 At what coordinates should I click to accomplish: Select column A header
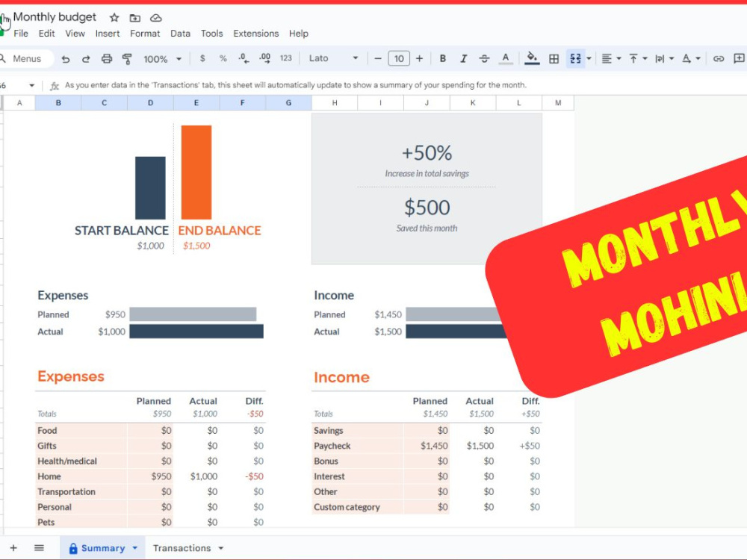[19, 103]
